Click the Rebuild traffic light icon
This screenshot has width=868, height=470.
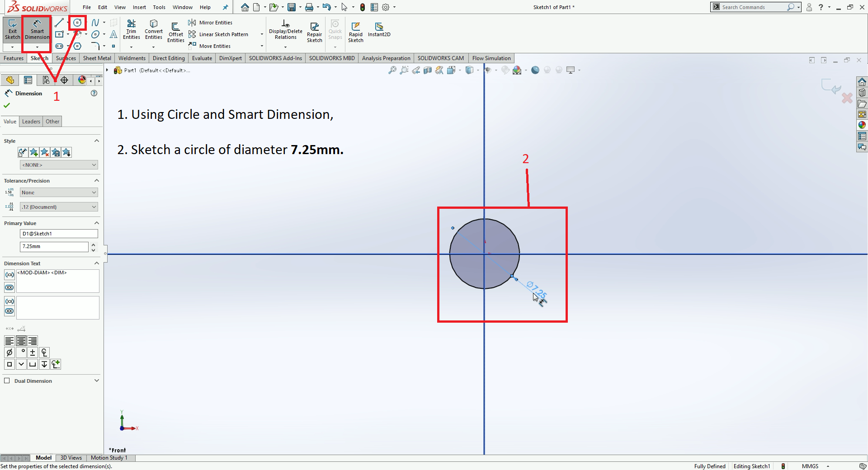pos(363,7)
